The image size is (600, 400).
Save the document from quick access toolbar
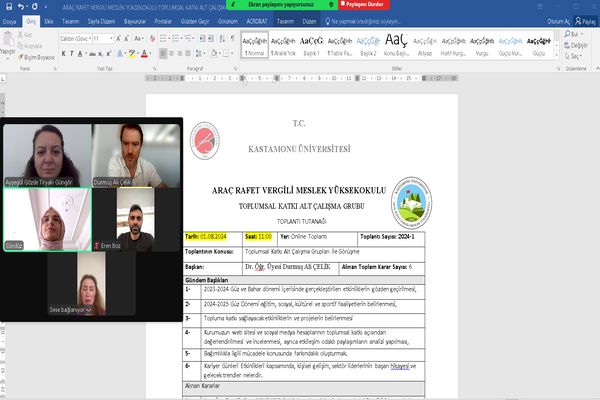pyautogui.click(x=9, y=7)
